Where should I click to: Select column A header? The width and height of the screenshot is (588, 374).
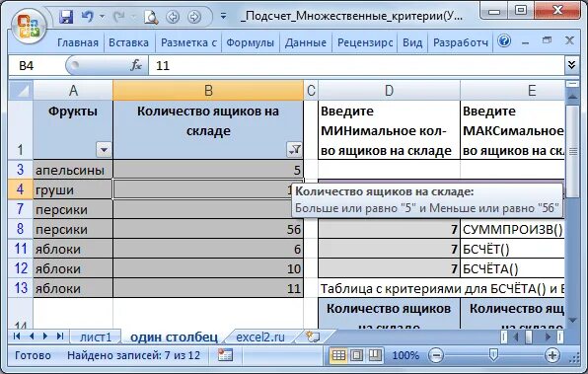(x=73, y=91)
